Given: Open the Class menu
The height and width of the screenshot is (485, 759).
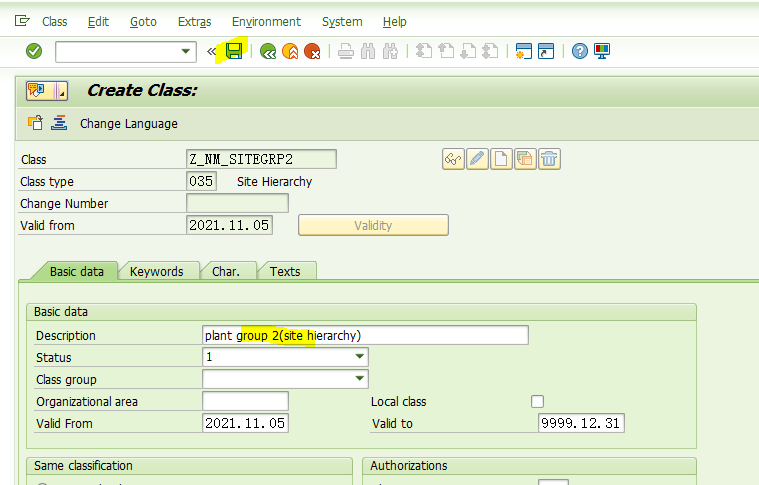Looking at the screenshot, I should tap(55, 22).
